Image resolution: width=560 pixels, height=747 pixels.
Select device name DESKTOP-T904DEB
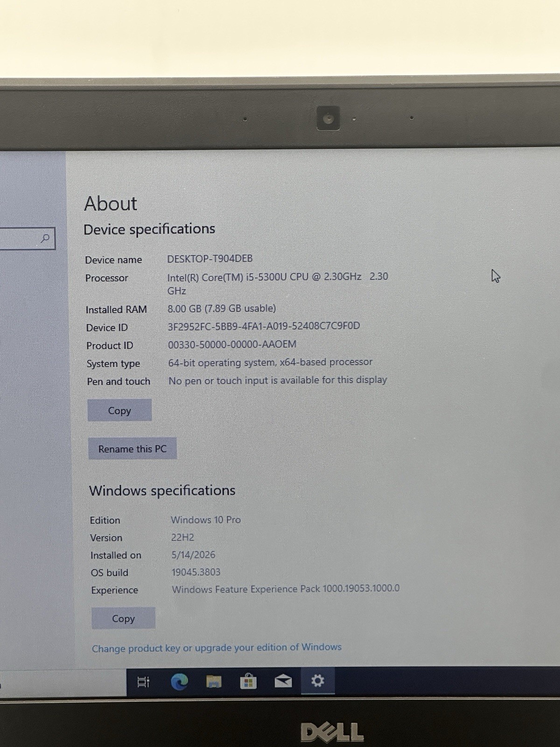210,259
